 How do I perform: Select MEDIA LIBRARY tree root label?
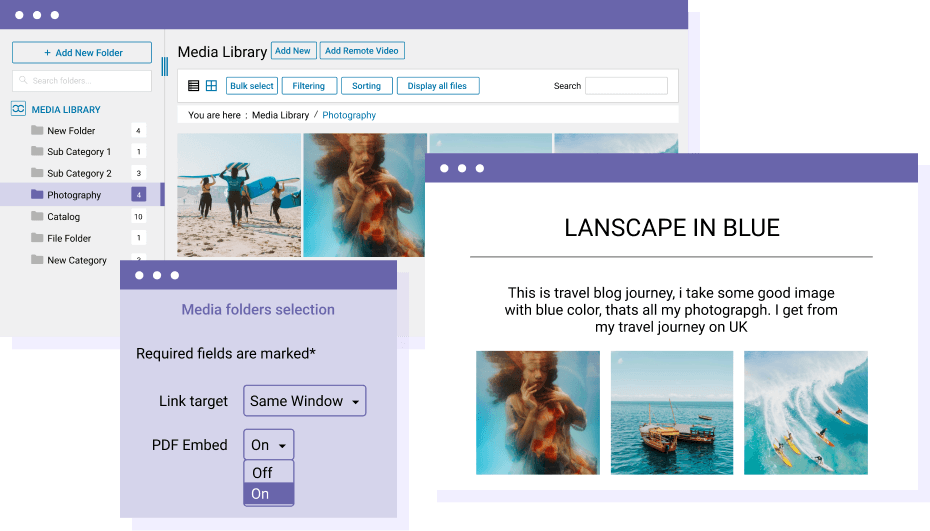tap(66, 110)
